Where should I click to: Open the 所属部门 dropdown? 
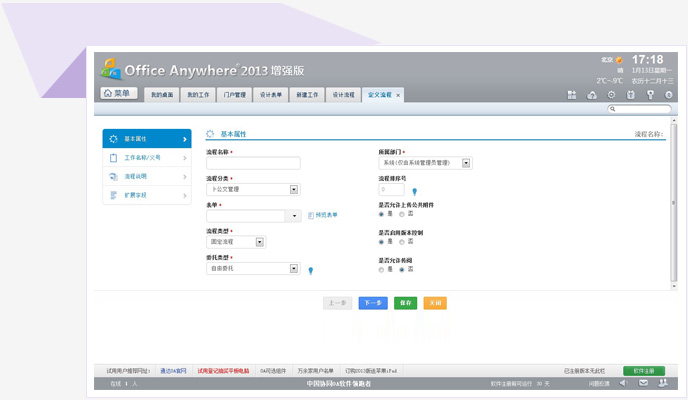(x=466, y=163)
